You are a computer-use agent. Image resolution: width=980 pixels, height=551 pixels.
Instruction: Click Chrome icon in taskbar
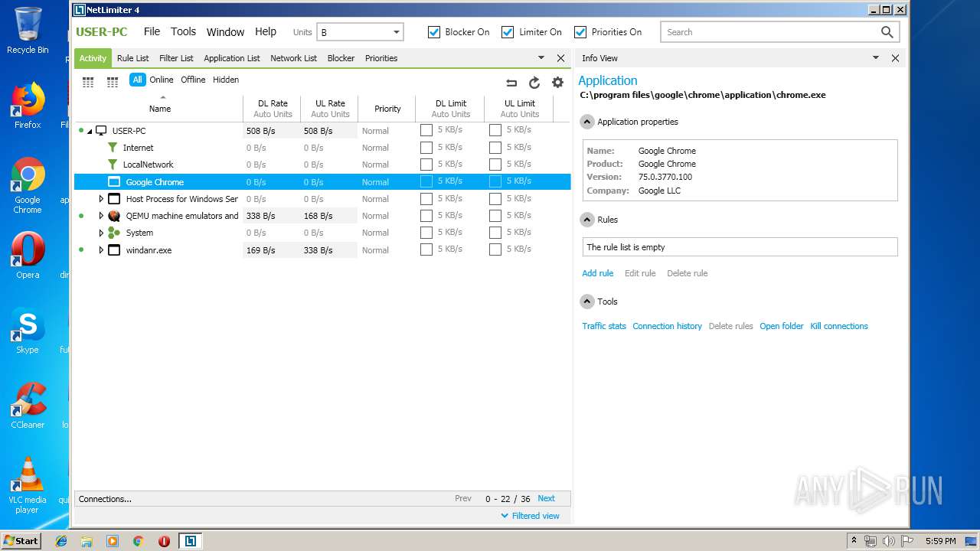[139, 541]
